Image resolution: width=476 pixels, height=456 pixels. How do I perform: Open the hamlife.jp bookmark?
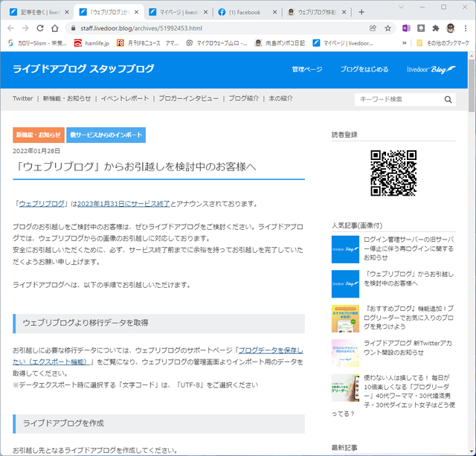pyautogui.click(x=91, y=43)
